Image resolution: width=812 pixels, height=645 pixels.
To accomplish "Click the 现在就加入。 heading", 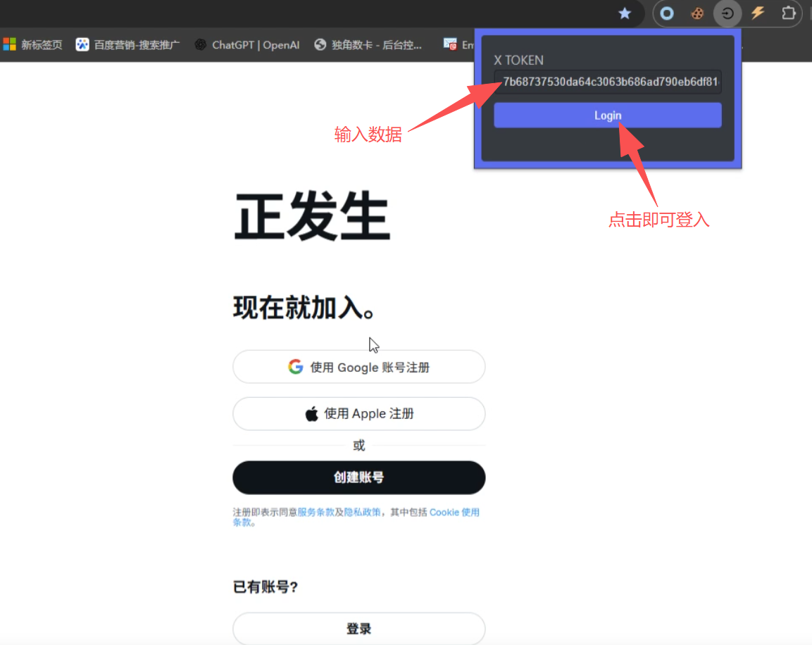I will point(304,308).
